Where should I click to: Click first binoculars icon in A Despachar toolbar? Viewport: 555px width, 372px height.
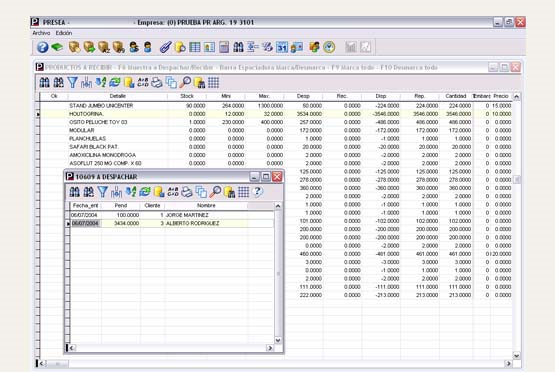point(74,192)
